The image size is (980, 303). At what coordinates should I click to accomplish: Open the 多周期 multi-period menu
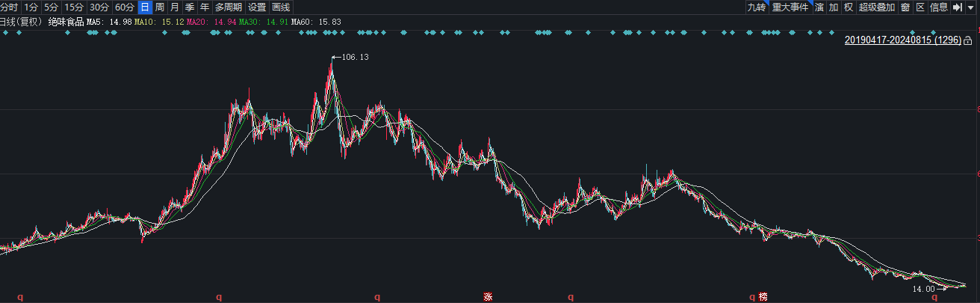click(x=228, y=7)
